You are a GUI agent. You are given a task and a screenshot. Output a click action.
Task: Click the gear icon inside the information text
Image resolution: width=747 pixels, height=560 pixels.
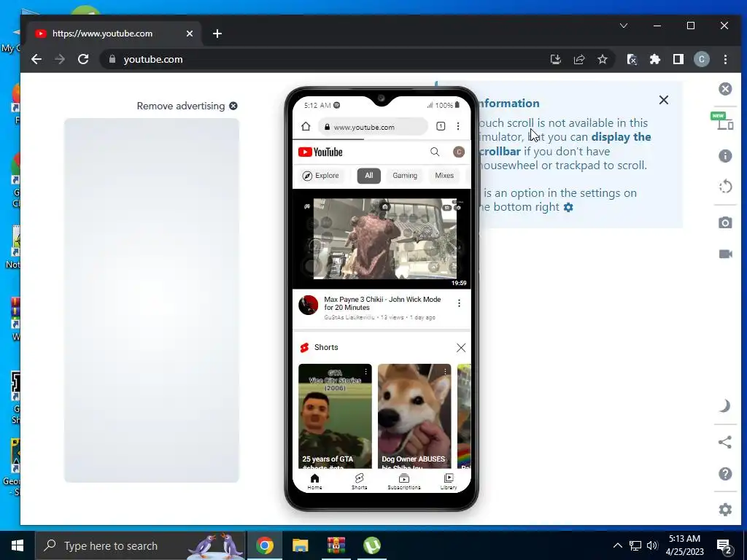[x=568, y=207]
